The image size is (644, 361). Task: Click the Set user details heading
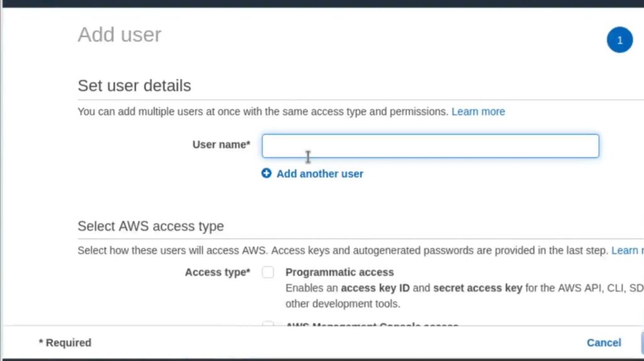tap(135, 86)
